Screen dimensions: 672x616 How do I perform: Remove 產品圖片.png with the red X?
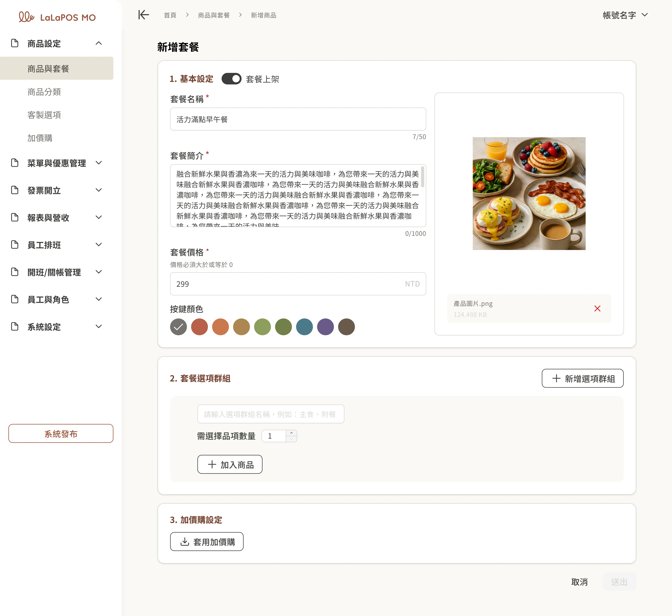click(597, 309)
